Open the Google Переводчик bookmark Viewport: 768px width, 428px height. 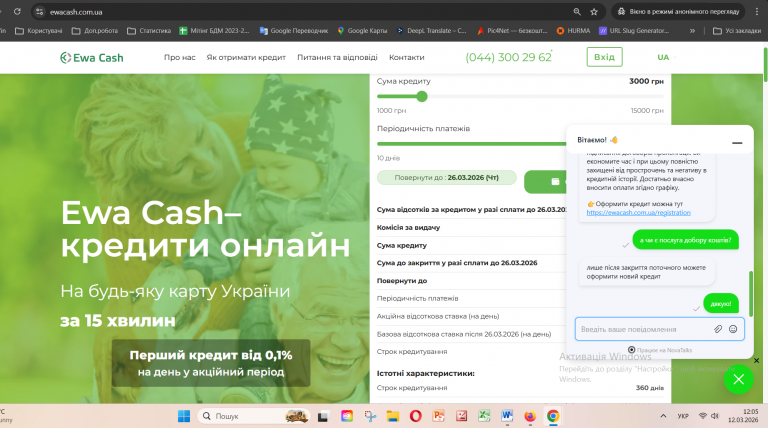294,31
